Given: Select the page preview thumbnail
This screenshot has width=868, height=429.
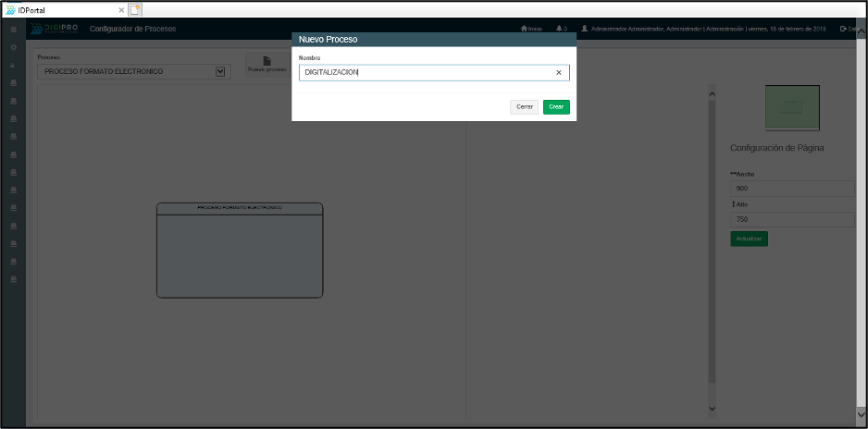Looking at the screenshot, I should (791, 107).
